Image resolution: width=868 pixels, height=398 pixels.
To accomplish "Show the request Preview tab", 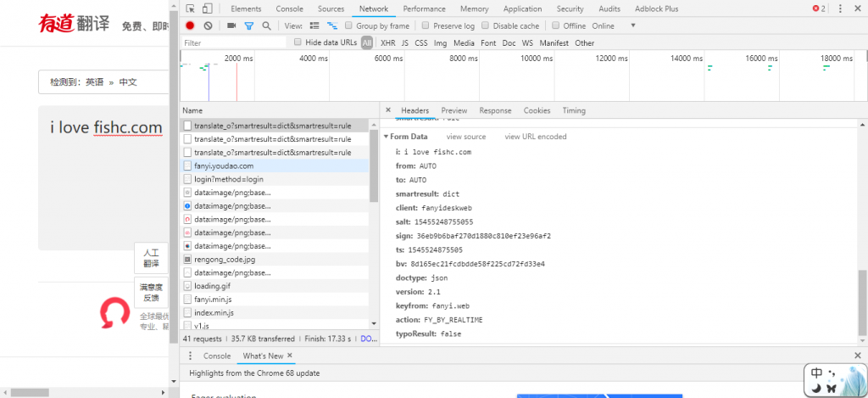I will click(454, 110).
